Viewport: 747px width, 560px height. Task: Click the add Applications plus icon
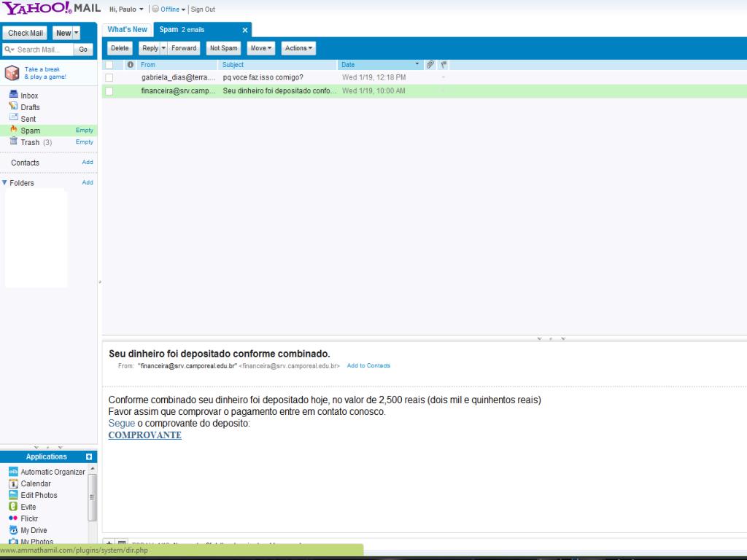point(88,456)
